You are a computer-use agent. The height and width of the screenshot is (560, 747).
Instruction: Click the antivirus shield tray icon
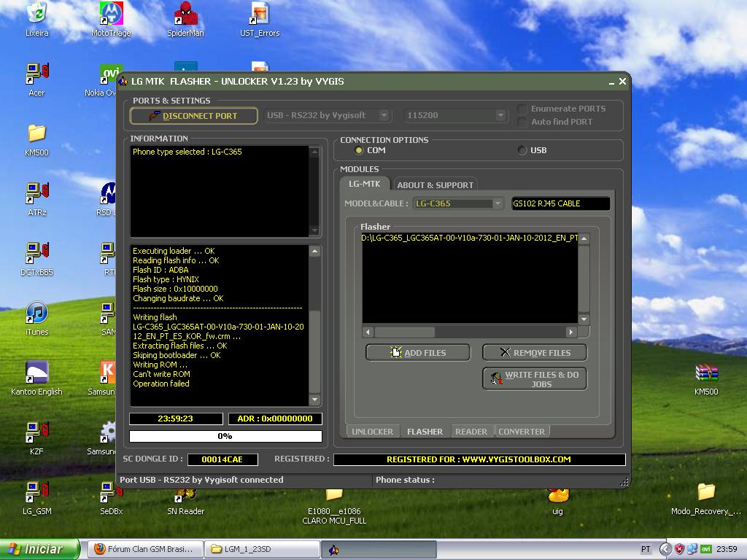tap(679, 549)
